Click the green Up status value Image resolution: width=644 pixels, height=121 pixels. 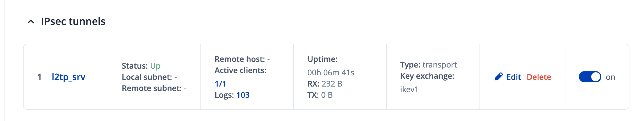(x=155, y=66)
